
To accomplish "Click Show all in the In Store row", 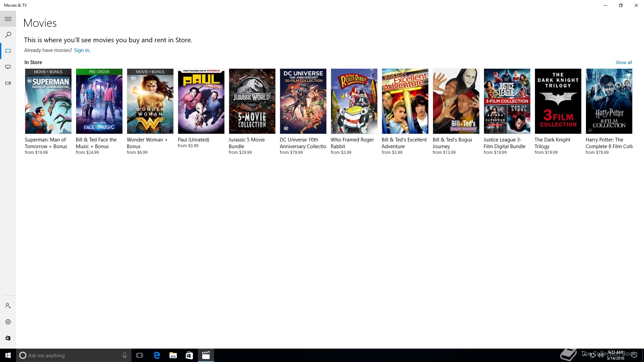I will pyautogui.click(x=624, y=62).
